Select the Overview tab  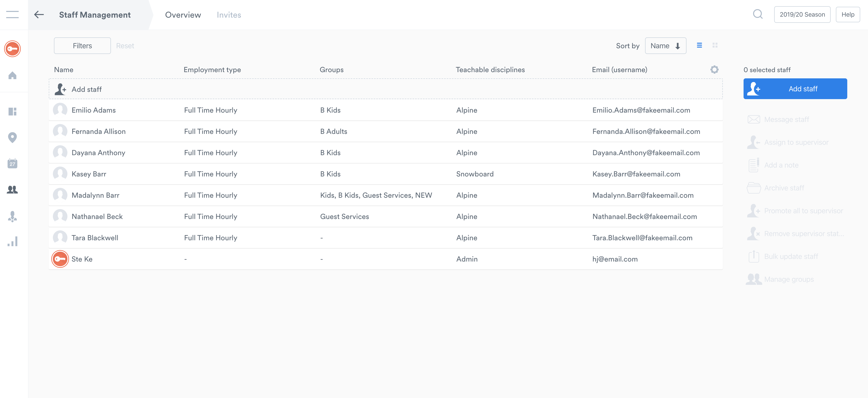pyautogui.click(x=183, y=15)
